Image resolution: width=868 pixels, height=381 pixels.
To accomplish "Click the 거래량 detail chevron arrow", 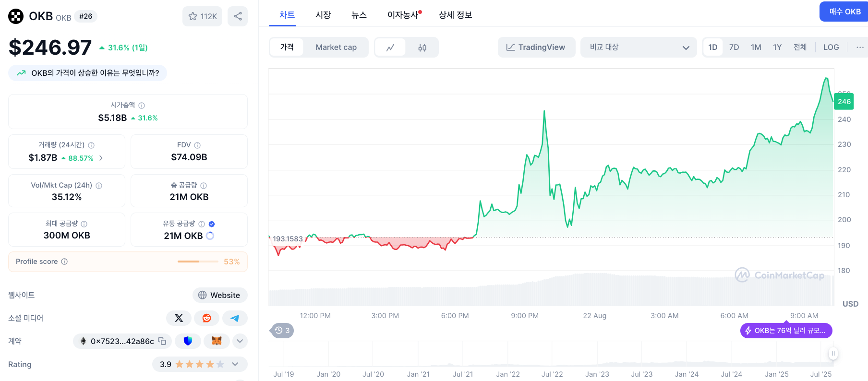I will click(x=101, y=158).
